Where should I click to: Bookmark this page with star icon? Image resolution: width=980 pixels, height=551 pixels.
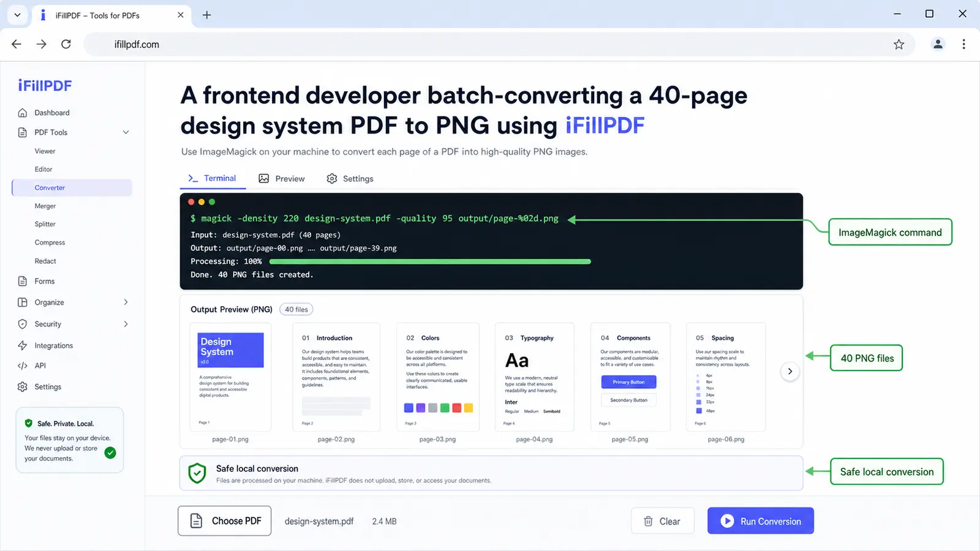pos(899,44)
